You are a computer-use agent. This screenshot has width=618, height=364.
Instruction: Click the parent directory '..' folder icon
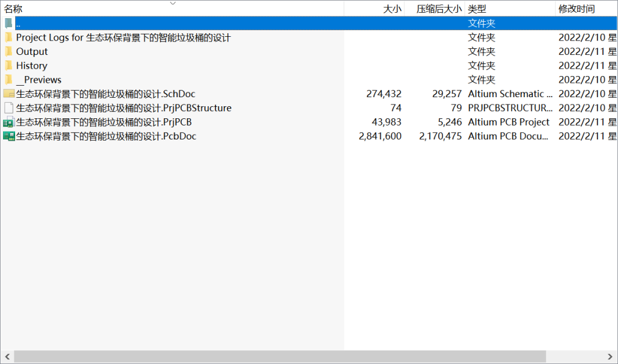pyautogui.click(x=8, y=23)
